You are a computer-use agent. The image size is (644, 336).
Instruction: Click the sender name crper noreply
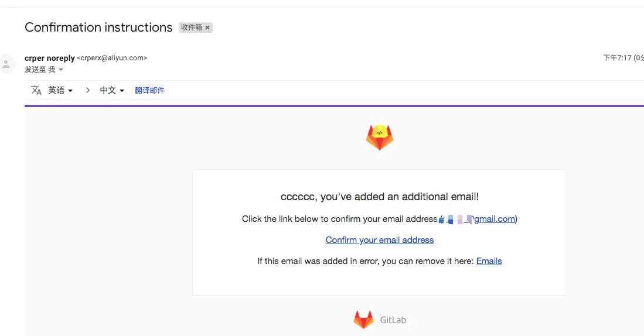pos(50,59)
